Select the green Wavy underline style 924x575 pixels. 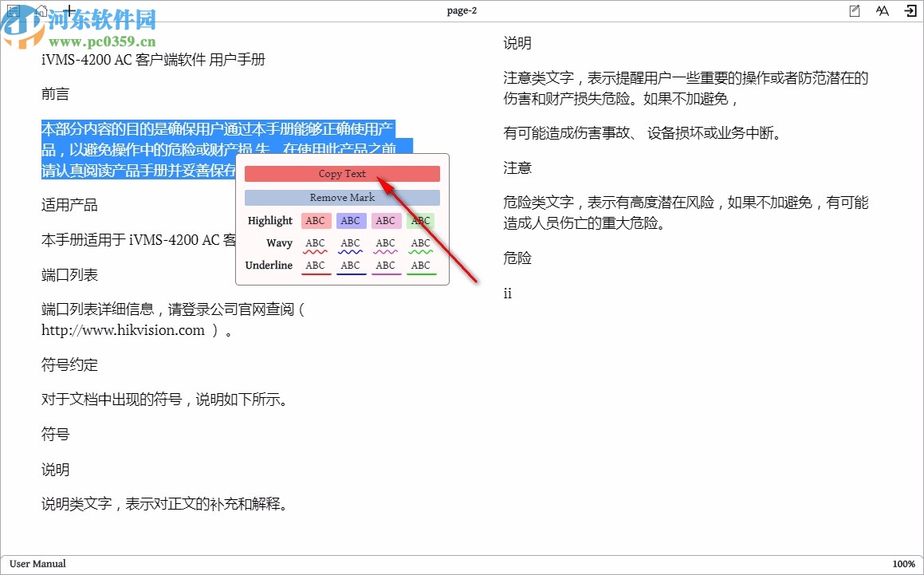coord(420,246)
